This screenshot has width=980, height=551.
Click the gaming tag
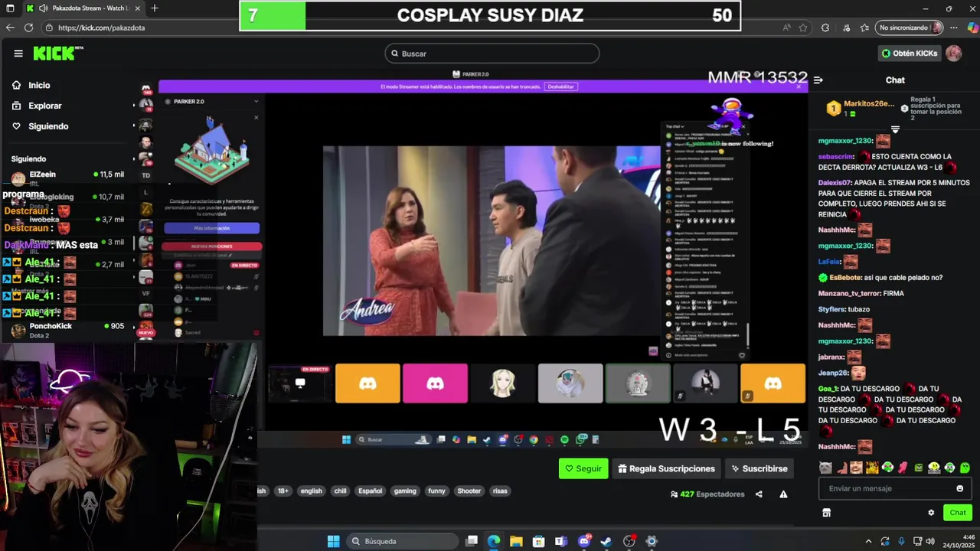(405, 491)
